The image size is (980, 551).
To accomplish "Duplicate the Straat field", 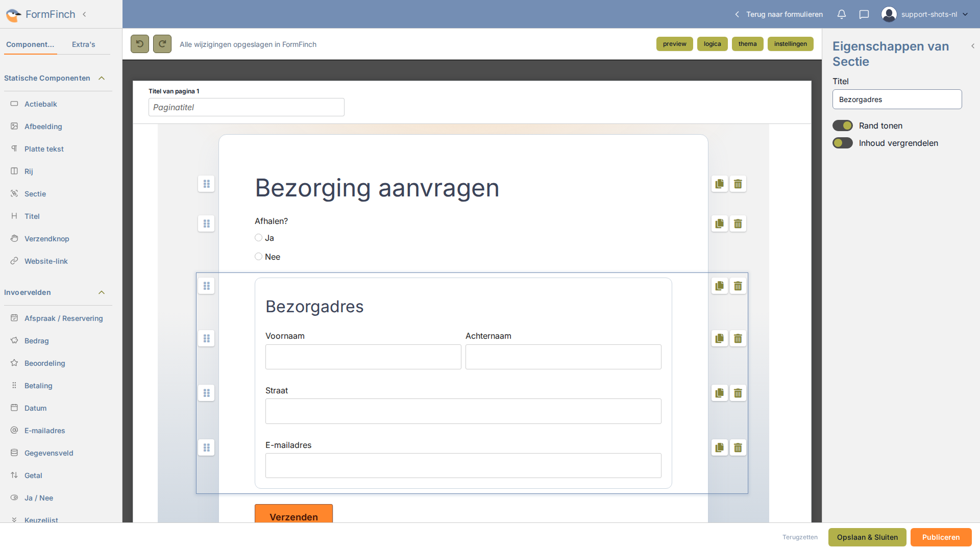I will tap(720, 393).
